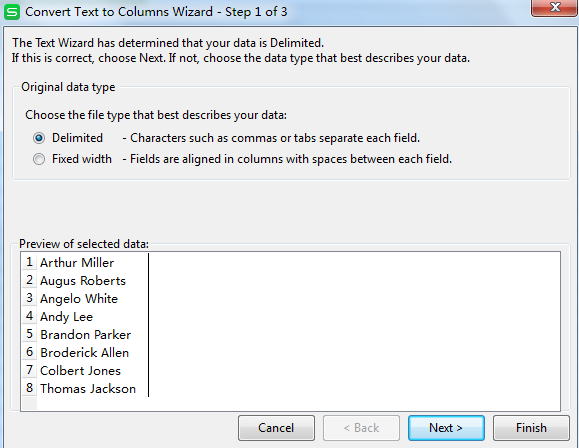Select preview row Broderick Allen
Viewport: 579px width, 448px height.
point(84,353)
